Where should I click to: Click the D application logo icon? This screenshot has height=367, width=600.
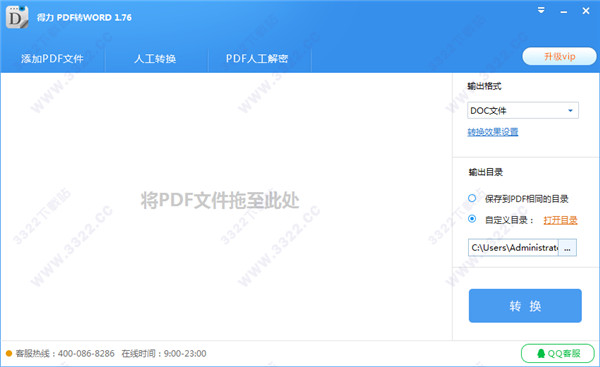[x=17, y=17]
